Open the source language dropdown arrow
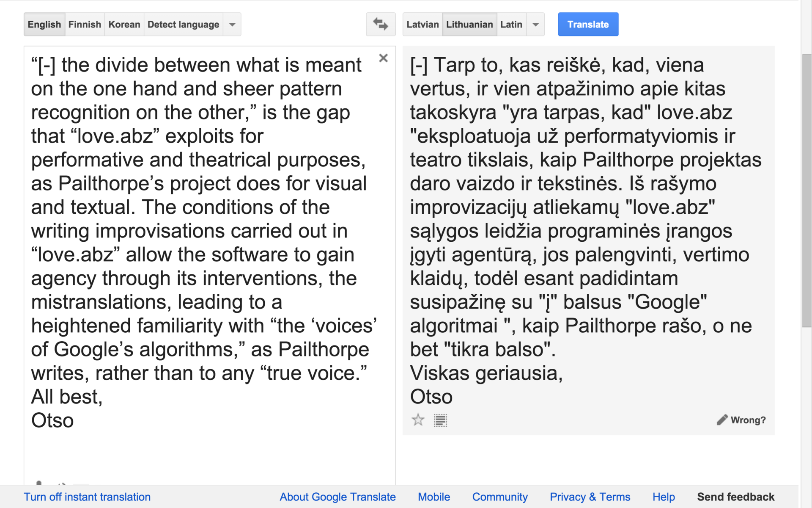The width and height of the screenshot is (812, 508). (x=232, y=25)
